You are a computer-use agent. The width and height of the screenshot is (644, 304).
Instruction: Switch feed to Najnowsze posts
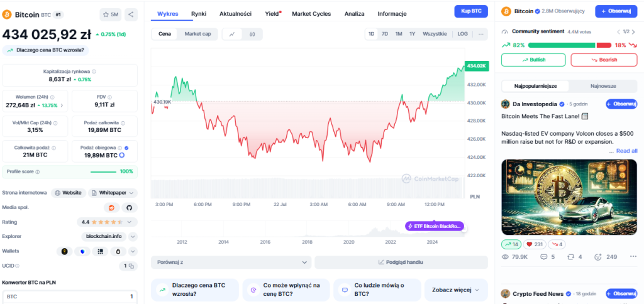tap(603, 86)
